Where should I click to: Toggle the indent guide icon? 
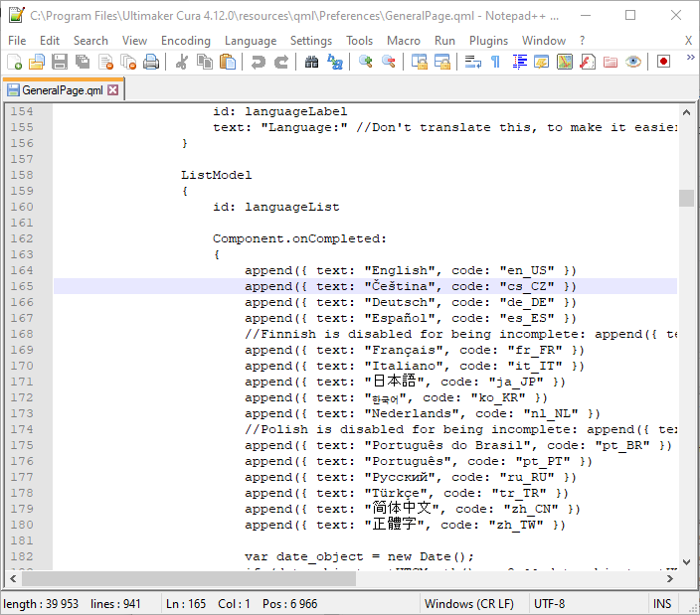pos(519,62)
